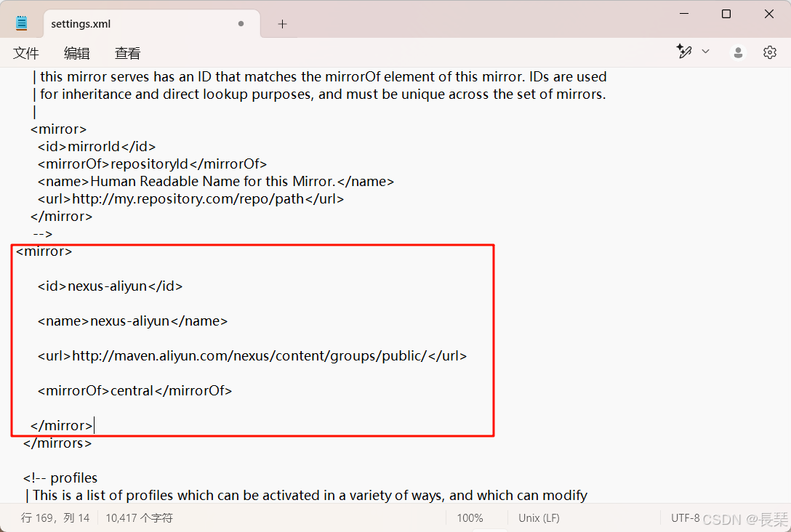This screenshot has height=532, width=791.
Task: Open Notepad settings via gear icon
Action: 770,52
